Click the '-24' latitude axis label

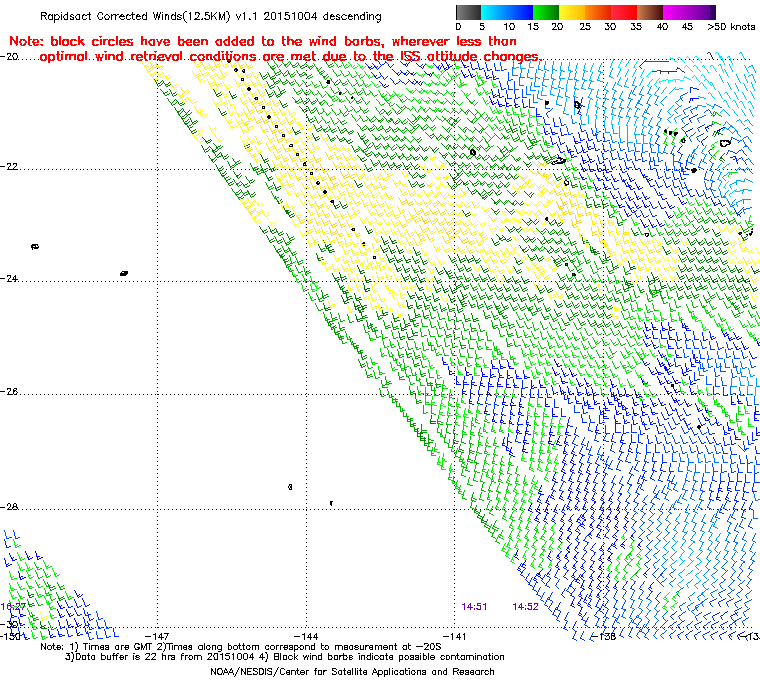click(9, 278)
